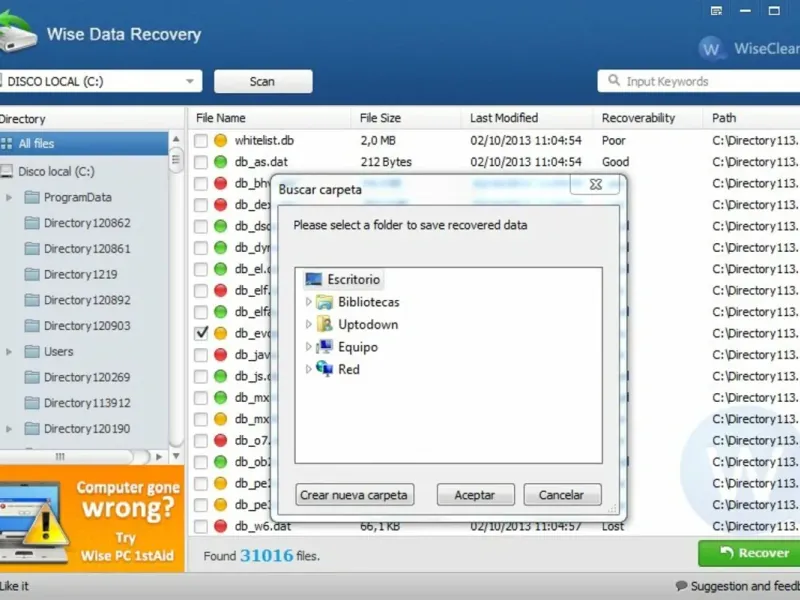The height and width of the screenshot is (600, 800).
Task: Select the Uptodown user folder icon
Action: click(x=324, y=324)
